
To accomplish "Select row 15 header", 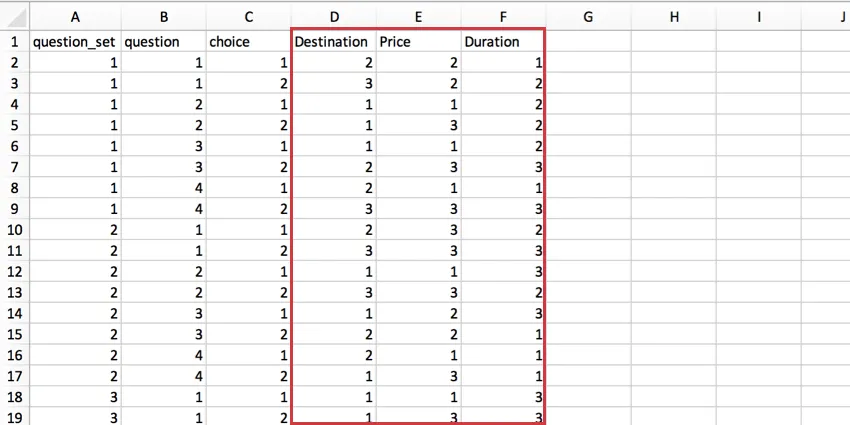I will pos(14,334).
